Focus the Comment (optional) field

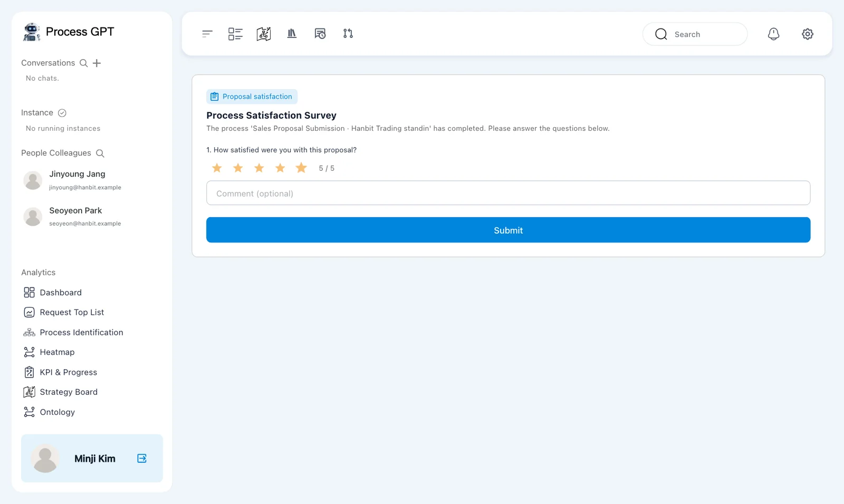pyautogui.click(x=508, y=193)
